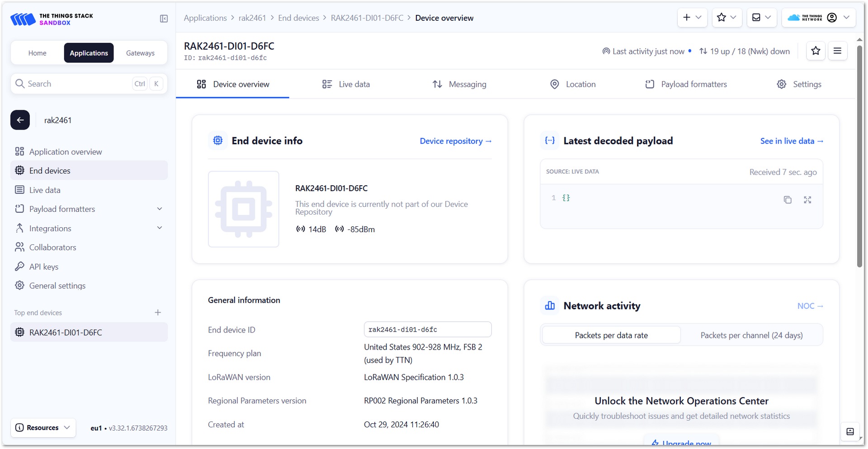The height and width of the screenshot is (449, 868).
Task: Open the NOC link
Action: coord(810,306)
